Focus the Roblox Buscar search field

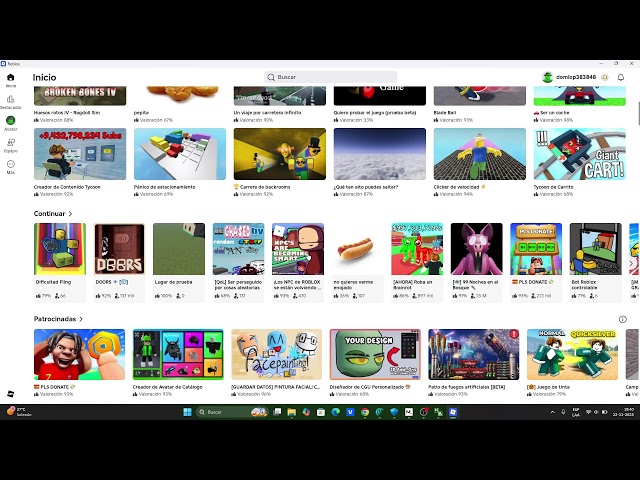click(x=331, y=77)
